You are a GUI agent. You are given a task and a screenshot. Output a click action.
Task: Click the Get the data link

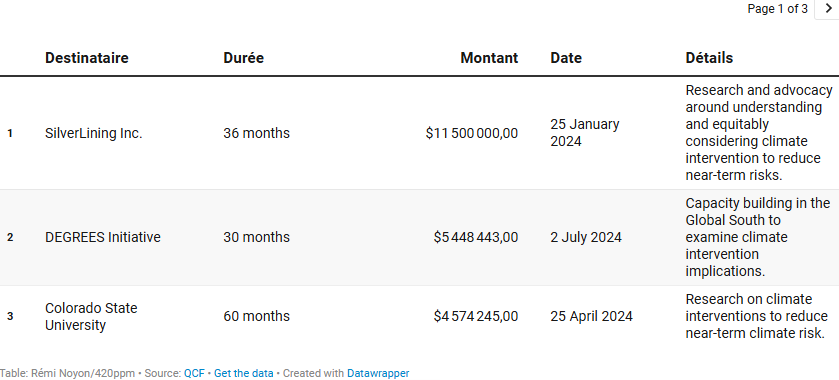pyautogui.click(x=243, y=373)
